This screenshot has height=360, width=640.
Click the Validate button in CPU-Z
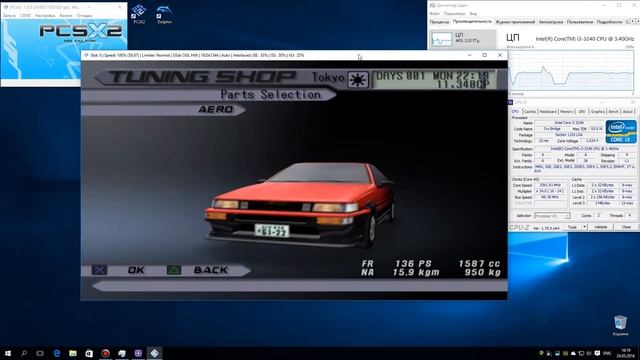tap(600, 227)
